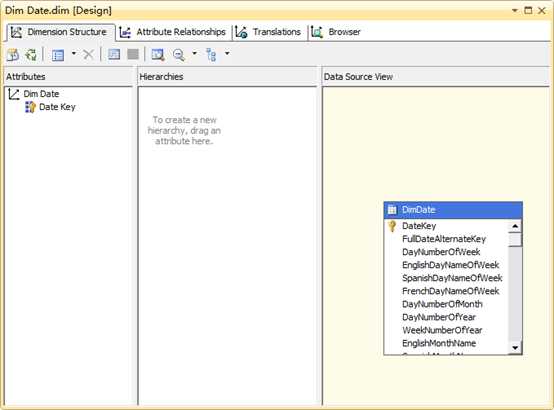Switch to the Attribute Relationships tab
This screenshot has height=410, width=554.
coord(174,32)
